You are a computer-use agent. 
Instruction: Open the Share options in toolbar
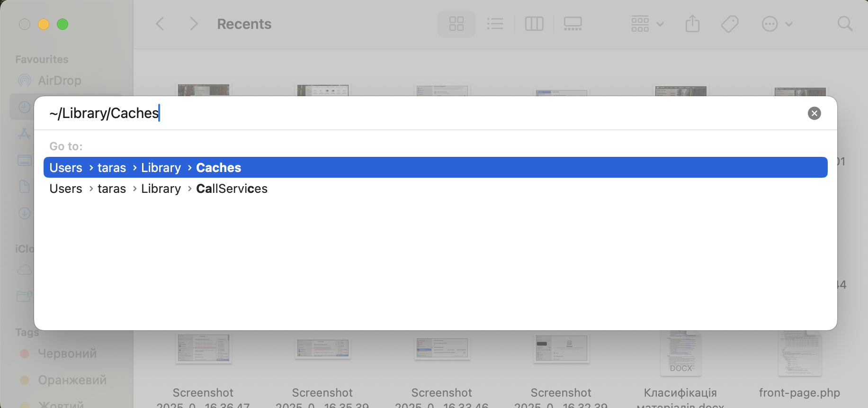point(693,24)
